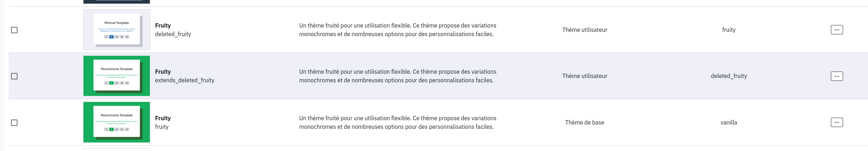
Task: Open Monochrome Template thumbnail of extends_deleted_fruity
Action: pyautogui.click(x=117, y=76)
